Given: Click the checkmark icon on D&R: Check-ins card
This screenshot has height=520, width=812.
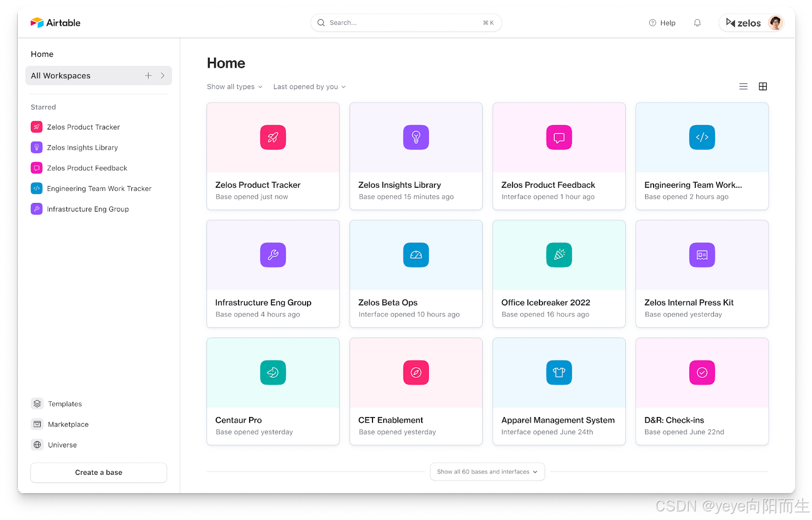Looking at the screenshot, I should point(702,373).
